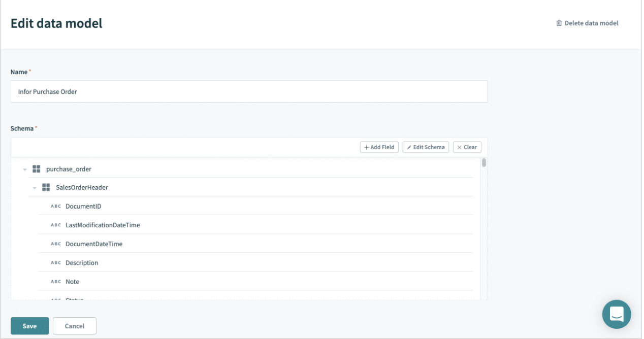The width and height of the screenshot is (644, 339).
Task: Save the data model changes
Action: pos(29,326)
